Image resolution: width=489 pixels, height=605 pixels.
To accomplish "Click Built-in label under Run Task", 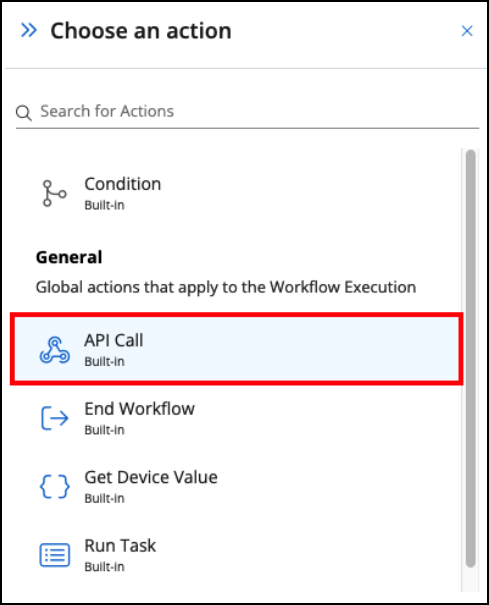I will 105,567.
